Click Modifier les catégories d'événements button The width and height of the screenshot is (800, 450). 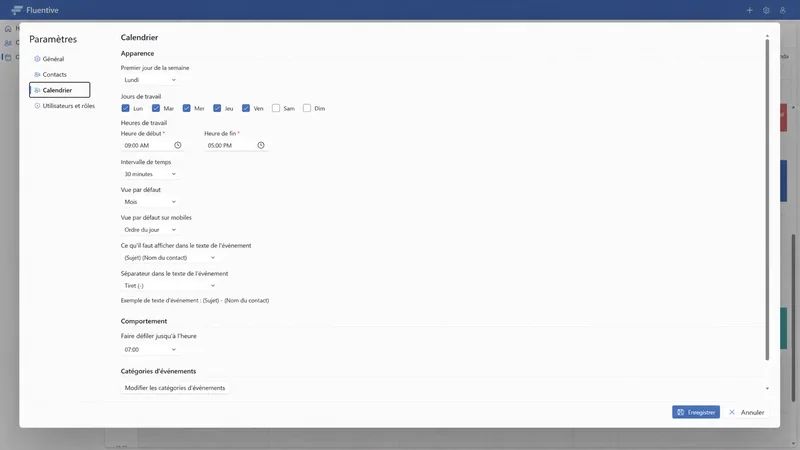[x=174, y=388]
